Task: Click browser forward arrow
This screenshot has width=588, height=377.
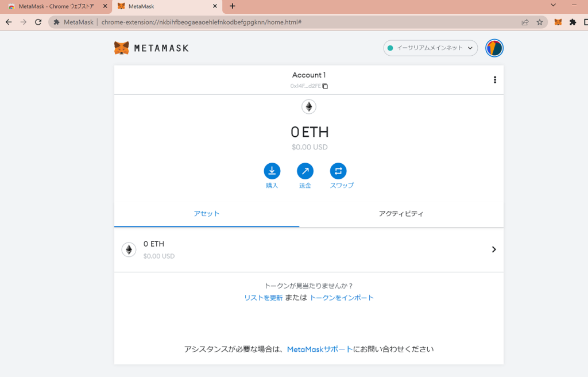Action: click(x=23, y=22)
